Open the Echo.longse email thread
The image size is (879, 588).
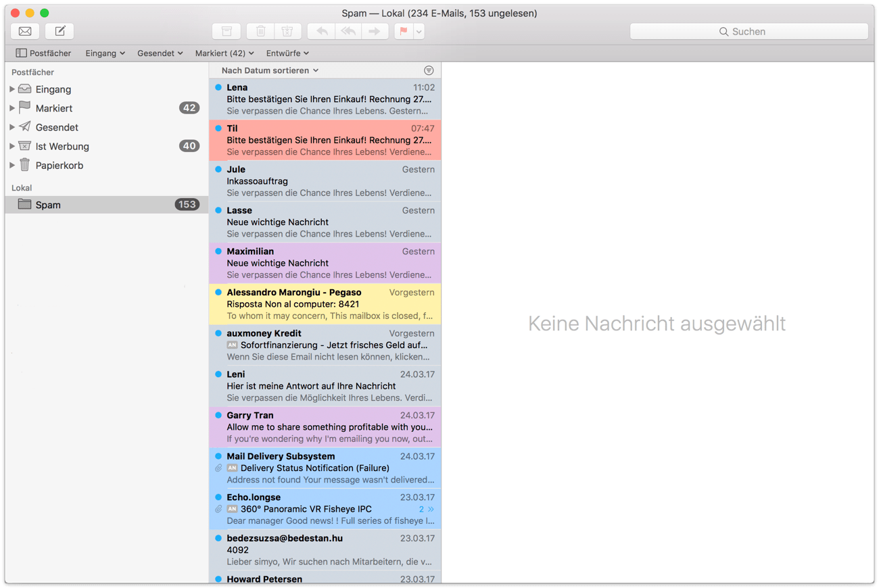pyautogui.click(x=325, y=509)
